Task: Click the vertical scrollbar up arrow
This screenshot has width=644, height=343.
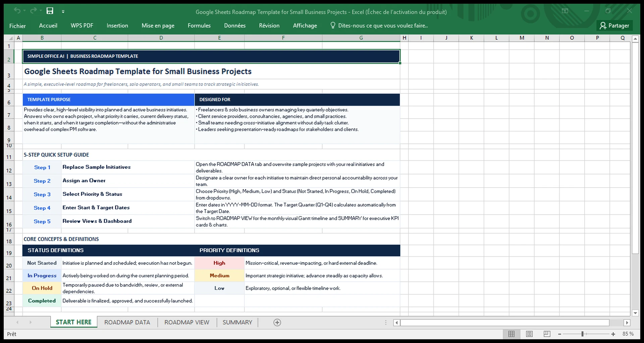Action: pos(635,39)
